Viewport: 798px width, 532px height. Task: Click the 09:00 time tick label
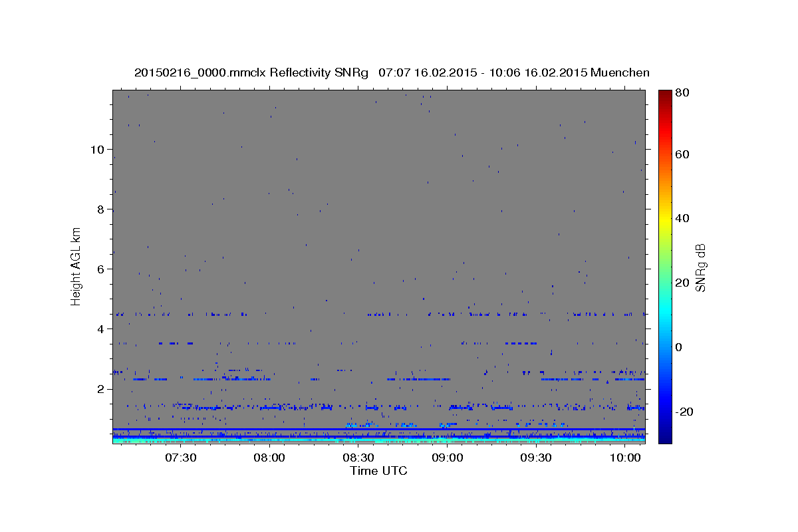tap(447, 458)
